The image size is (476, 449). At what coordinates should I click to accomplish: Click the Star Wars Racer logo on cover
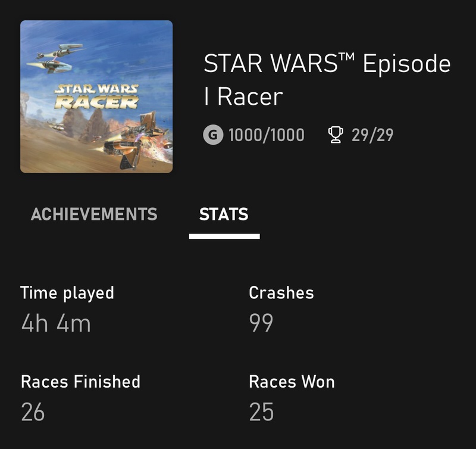coord(96,96)
